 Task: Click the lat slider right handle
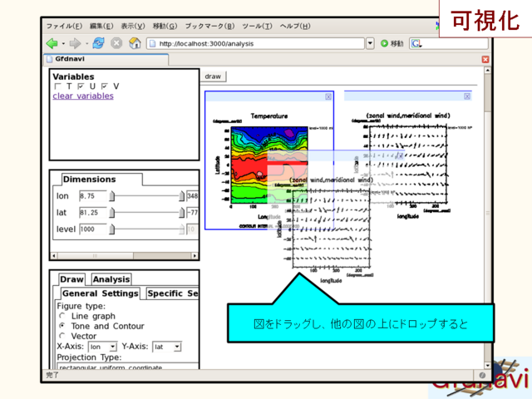pyautogui.click(x=182, y=213)
